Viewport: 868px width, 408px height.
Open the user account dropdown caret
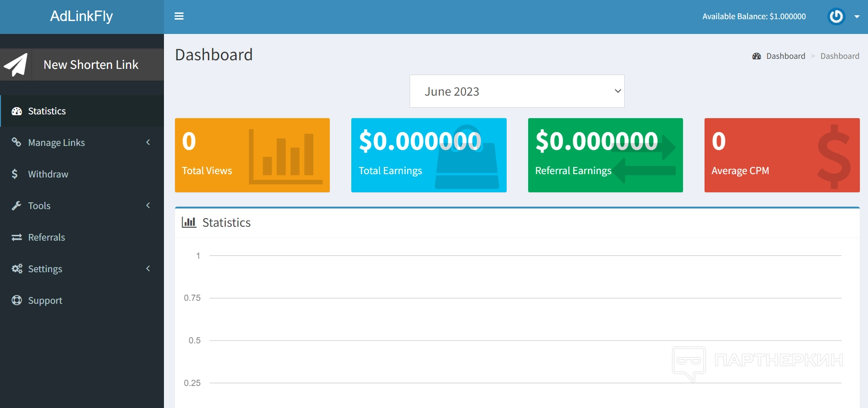pyautogui.click(x=857, y=17)
